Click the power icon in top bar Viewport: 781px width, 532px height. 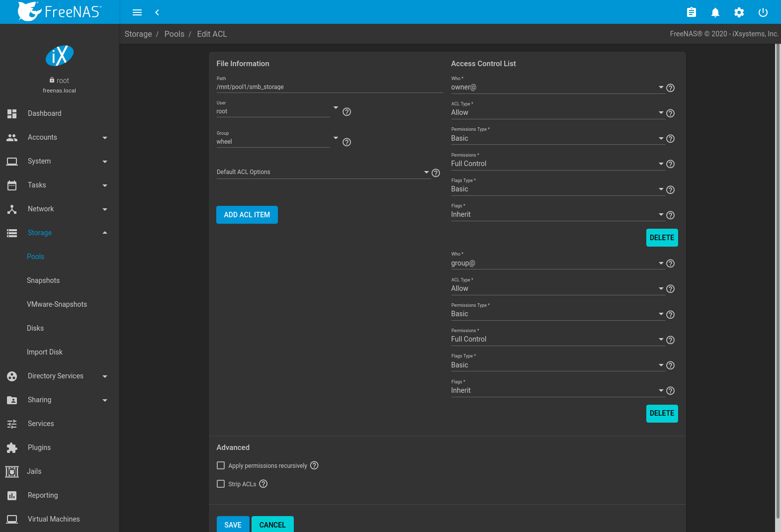(763, 12)
